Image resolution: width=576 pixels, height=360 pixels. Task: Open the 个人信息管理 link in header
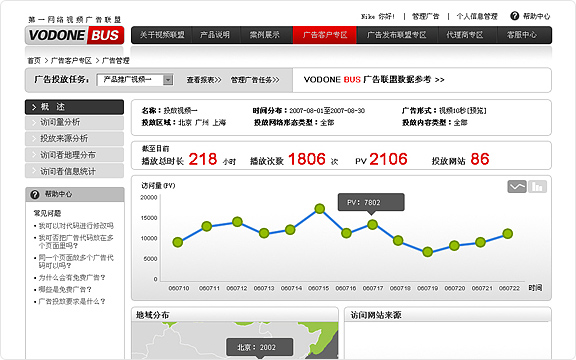pos(477,16)
